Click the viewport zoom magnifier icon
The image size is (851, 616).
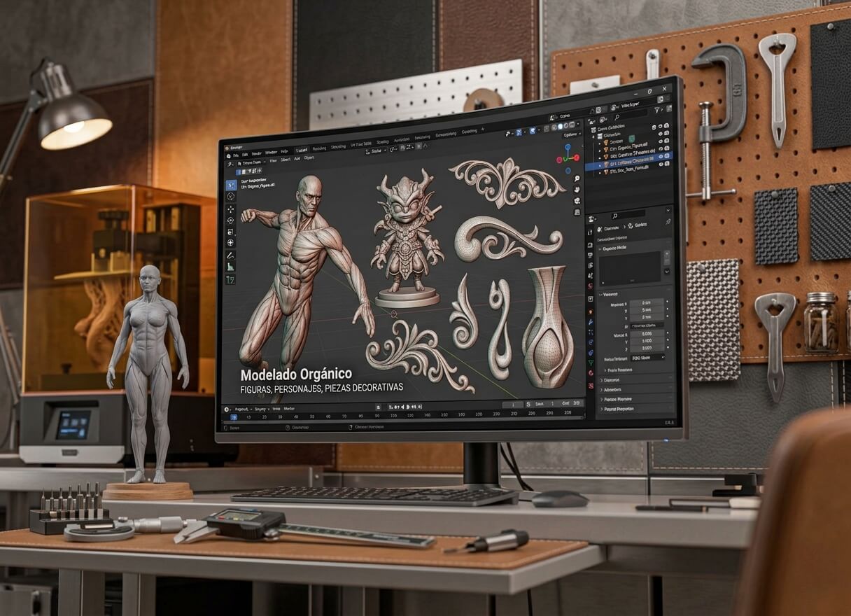[576, 178]
